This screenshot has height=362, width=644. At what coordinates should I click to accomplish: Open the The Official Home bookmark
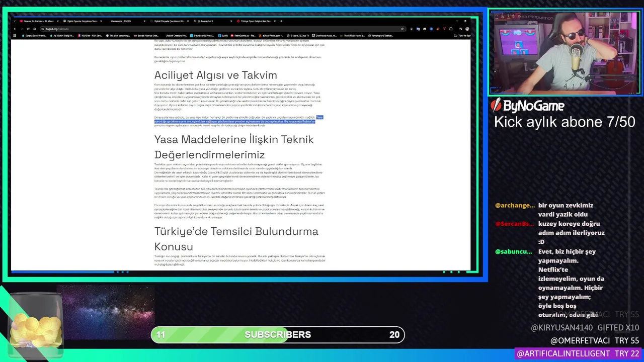(352, 36)
